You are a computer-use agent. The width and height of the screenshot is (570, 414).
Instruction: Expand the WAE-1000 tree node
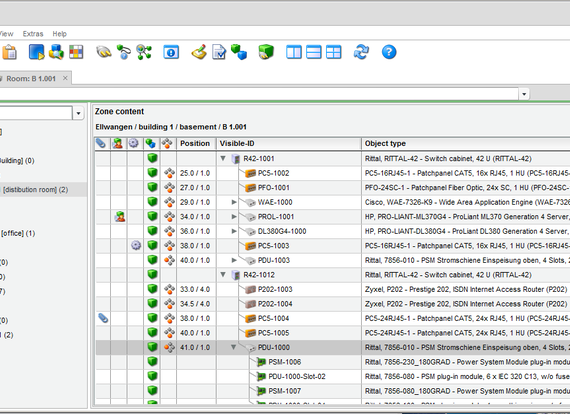234,202
